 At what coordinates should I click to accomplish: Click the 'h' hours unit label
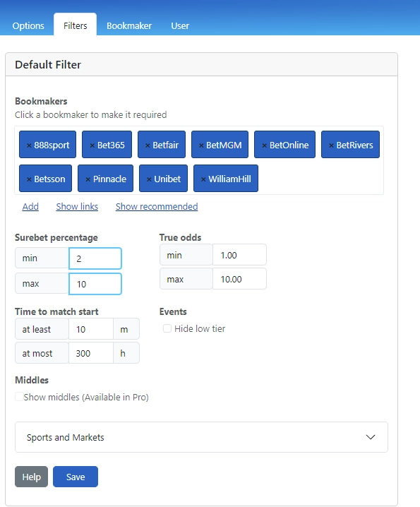click(x=126, y=353)
